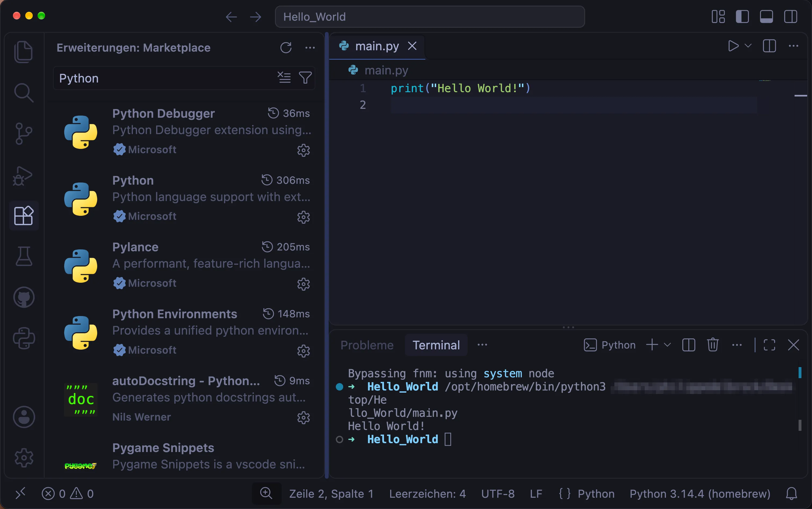The image size is (812, 509).
Task: Go forward using the navigation arrow
Action: 256,17
